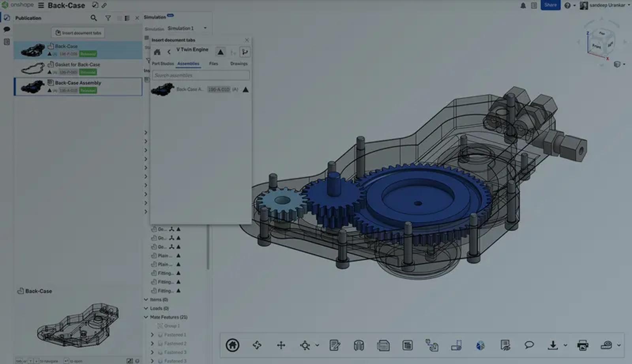Toggle the list view icon in Publication header
The image size is (632, 364).
(127, 18)
